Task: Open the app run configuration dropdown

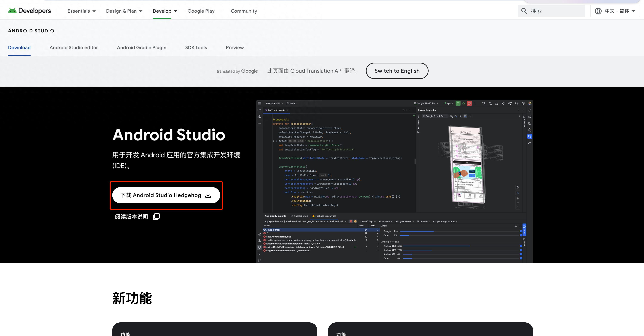Action: [448, 103]
